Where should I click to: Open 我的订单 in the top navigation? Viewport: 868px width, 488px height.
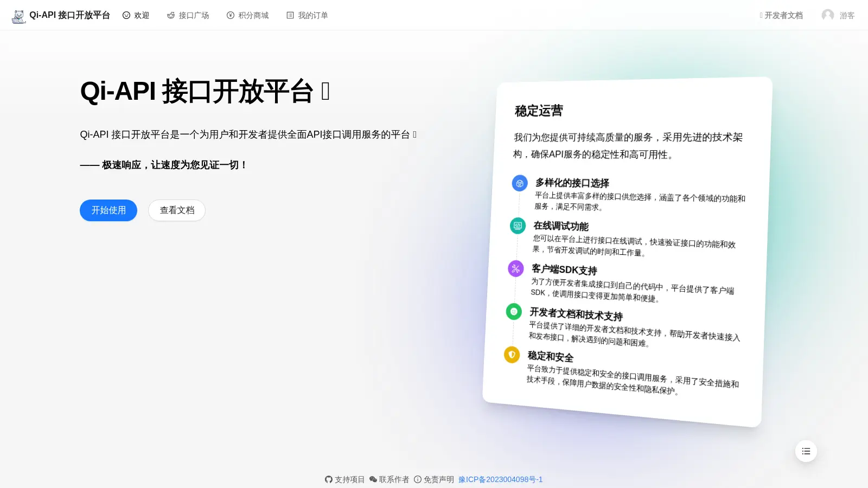307,15
